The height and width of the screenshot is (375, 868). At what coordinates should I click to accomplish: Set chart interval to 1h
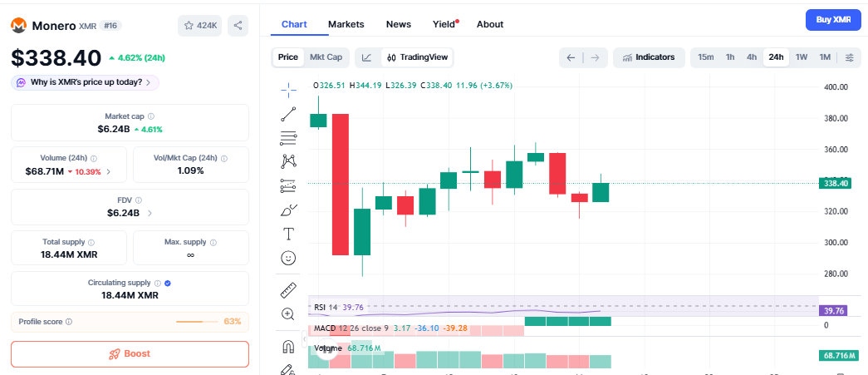(730, 57)
